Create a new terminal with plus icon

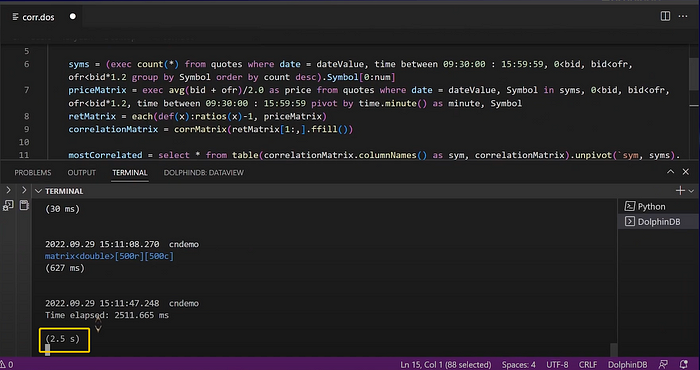[680, 191]
